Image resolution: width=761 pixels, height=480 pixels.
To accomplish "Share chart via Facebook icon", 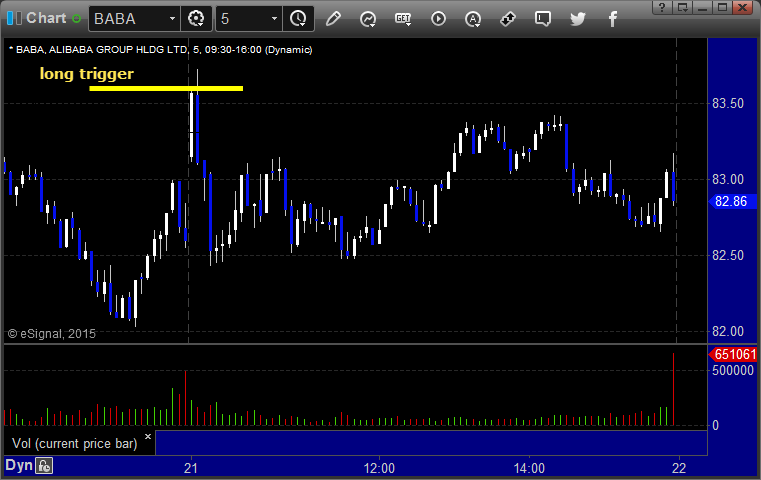I will [x=613, y=19].
